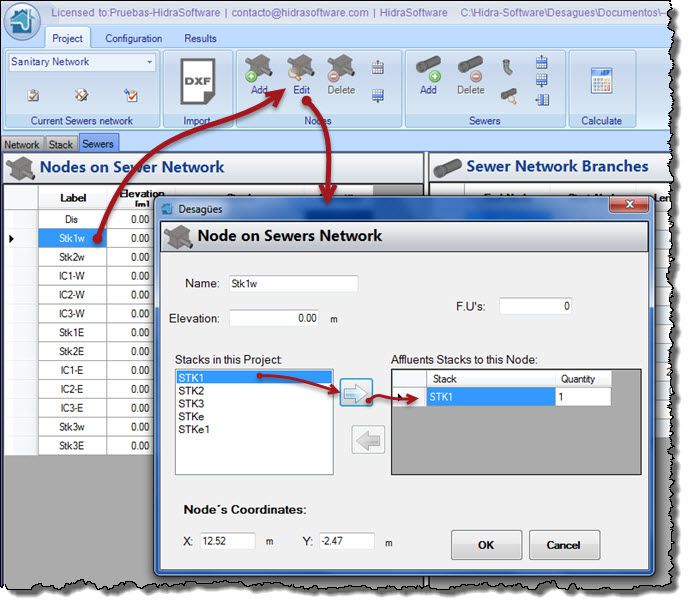Click the top table icon in Sewers group
The image size is (690, 605).
coord(542,62)
